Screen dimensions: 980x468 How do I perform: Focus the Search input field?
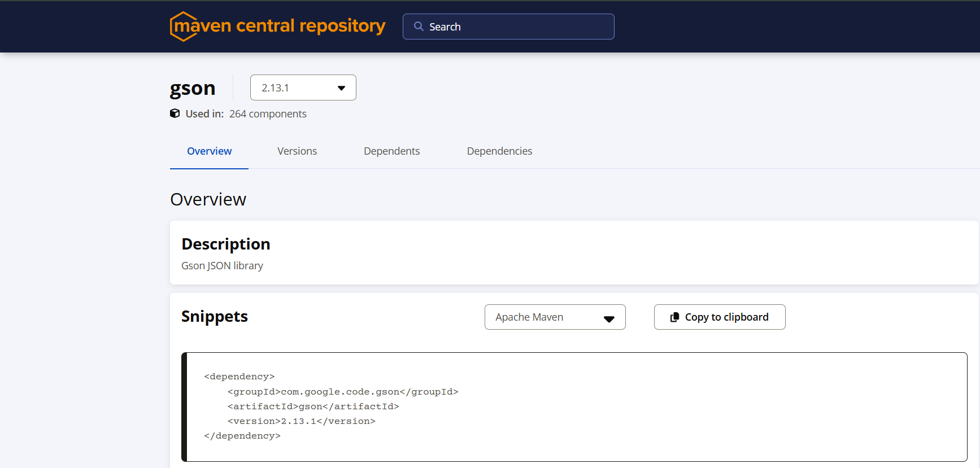click(x=508, y=27)
